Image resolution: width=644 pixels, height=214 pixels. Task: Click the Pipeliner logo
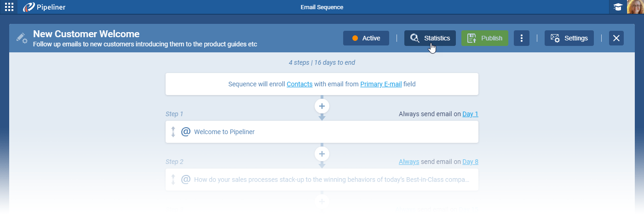44,7
